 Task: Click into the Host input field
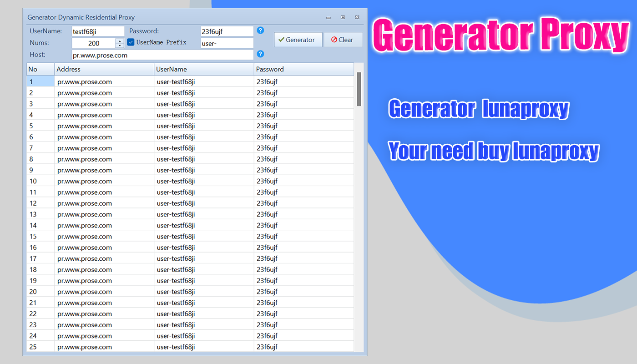coord(162,55)
